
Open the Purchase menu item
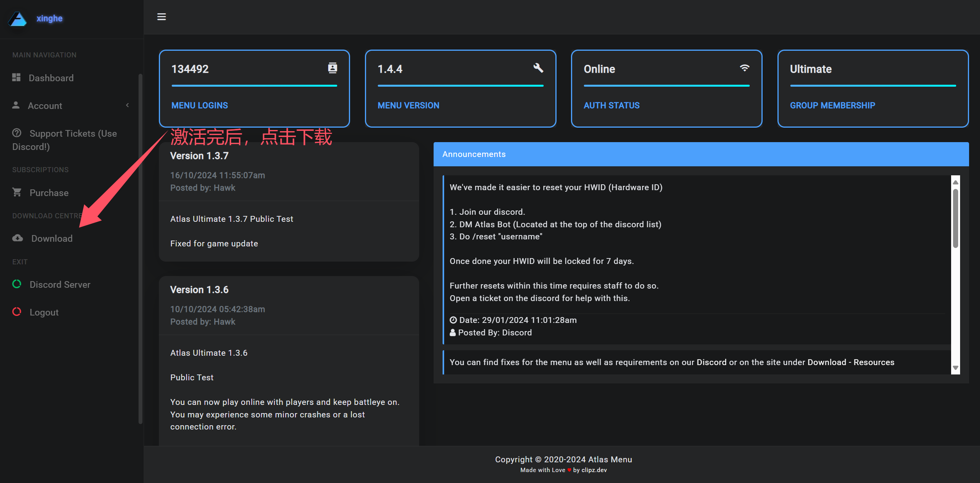click(49, 193)
